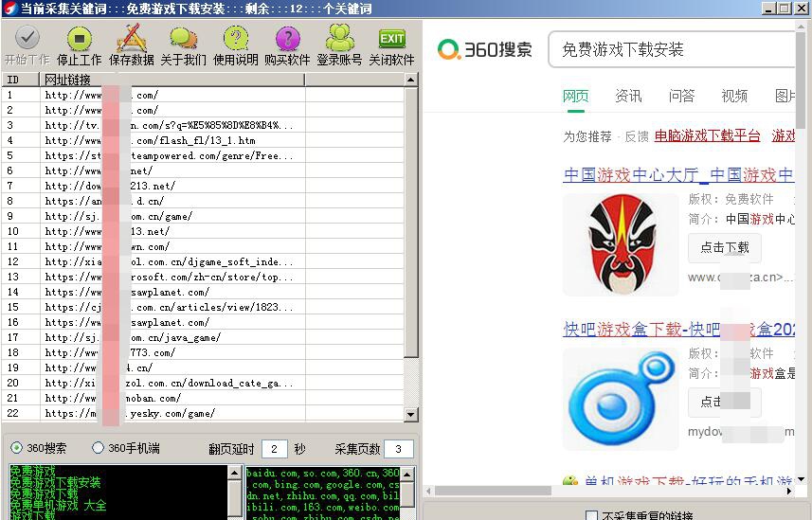Select keyword 免费单机游戏 大全 in keyword list
Viewport: 812px width, 520px height.
[x=58, y=505]
